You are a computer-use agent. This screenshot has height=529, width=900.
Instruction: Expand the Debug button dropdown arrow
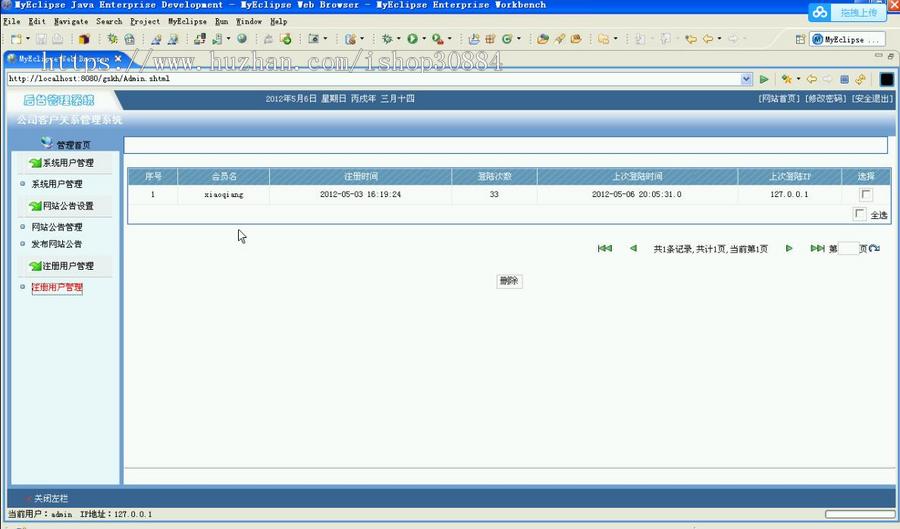398,39
